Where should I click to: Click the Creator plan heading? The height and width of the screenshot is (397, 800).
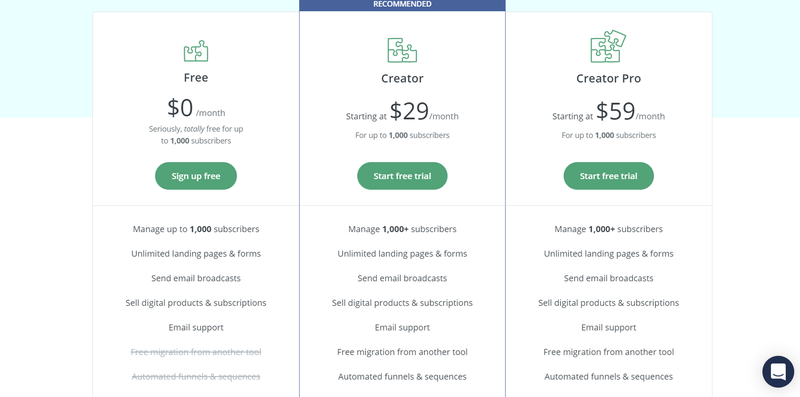(402, 79)
